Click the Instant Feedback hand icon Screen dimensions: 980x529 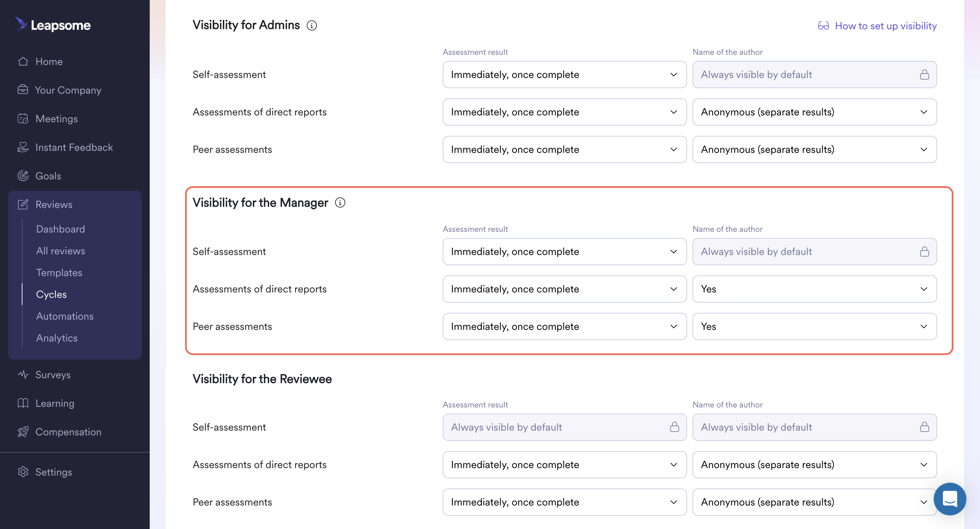click(x=23, y=147)
